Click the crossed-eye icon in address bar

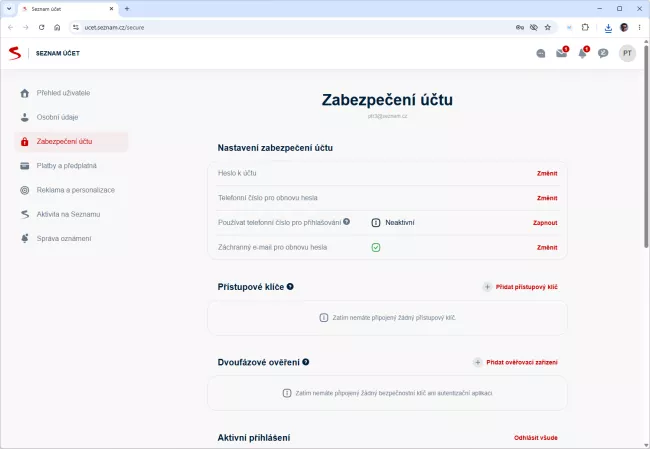pyautogui.click(x=534, y=27)
